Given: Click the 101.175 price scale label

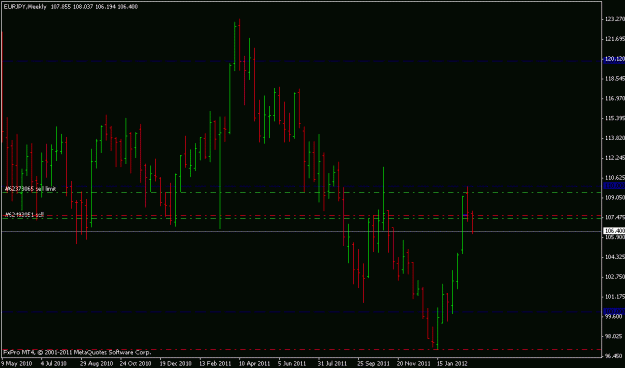Looking at the screenshot, I should (615, 297).
